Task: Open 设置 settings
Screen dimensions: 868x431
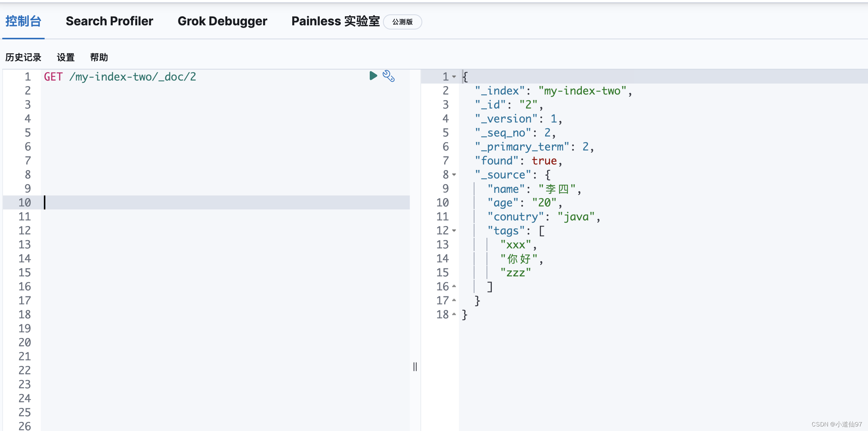Action: click(x=66, y=57)
